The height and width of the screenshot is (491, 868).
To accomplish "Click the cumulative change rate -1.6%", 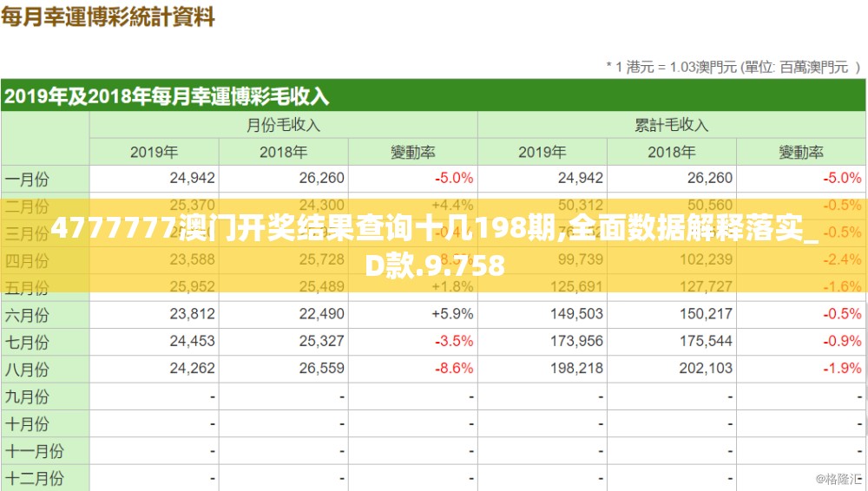I will (x=842, y=287).
